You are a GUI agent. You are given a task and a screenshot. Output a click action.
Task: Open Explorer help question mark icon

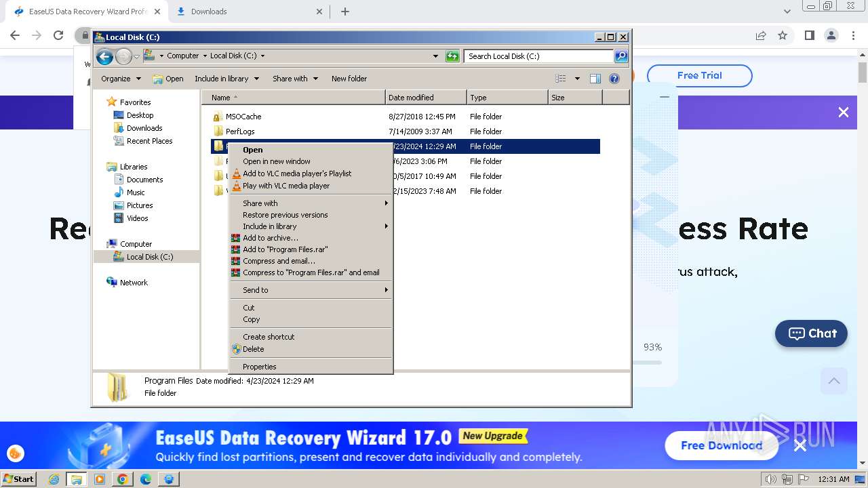point(614,79)
